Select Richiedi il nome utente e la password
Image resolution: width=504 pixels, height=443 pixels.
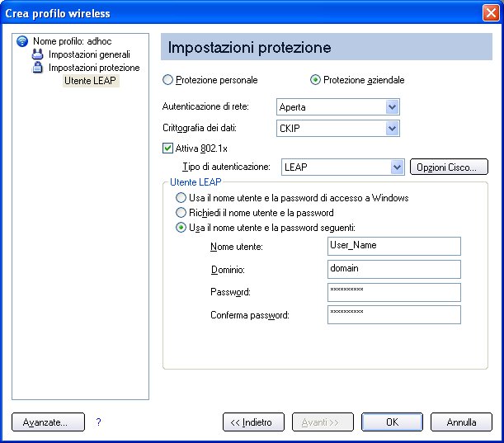181,213
